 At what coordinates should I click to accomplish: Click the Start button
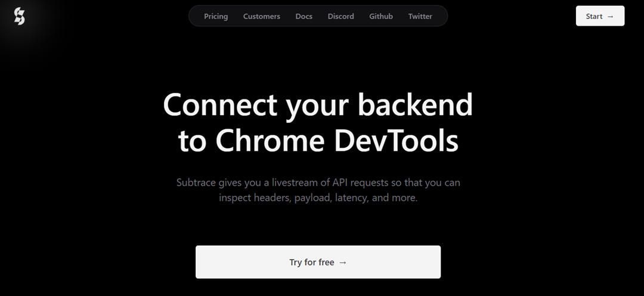click(600, 16)
